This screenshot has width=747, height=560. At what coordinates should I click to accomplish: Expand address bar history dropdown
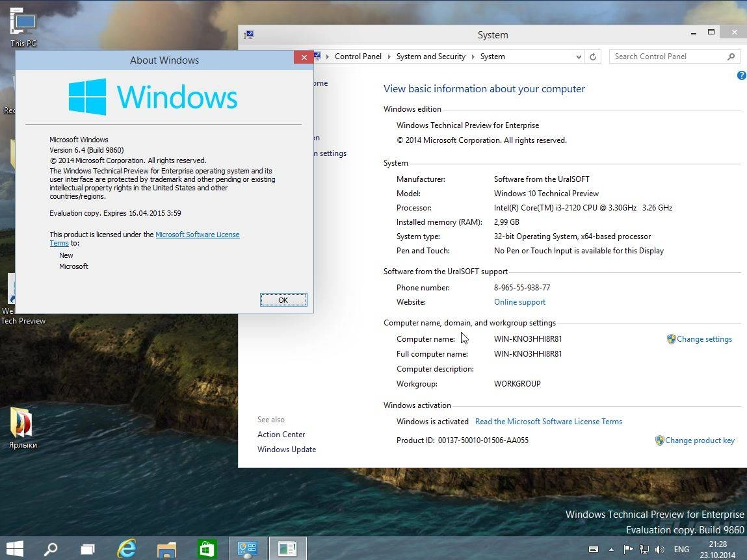pos(579,57)
